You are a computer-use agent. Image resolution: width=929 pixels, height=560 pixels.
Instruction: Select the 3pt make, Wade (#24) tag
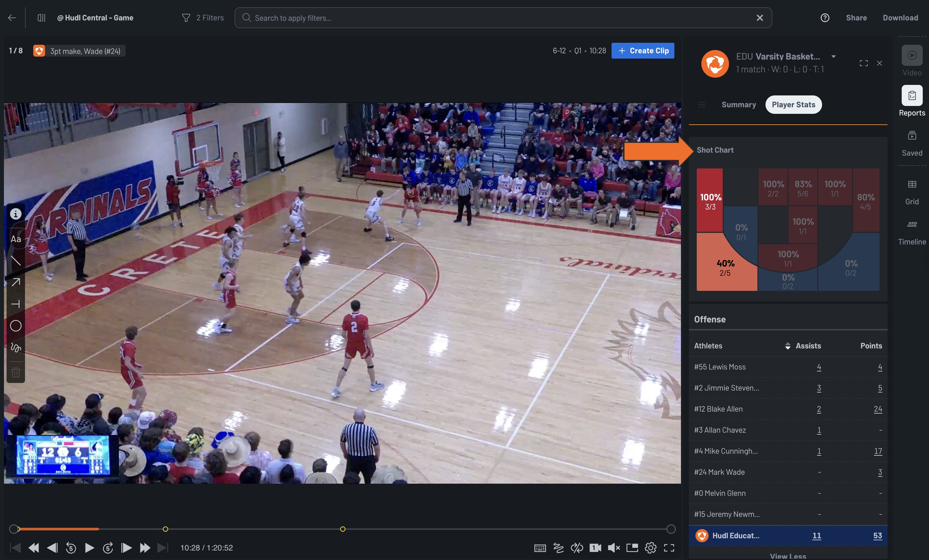pyautogui.click(x=80, y=51)
